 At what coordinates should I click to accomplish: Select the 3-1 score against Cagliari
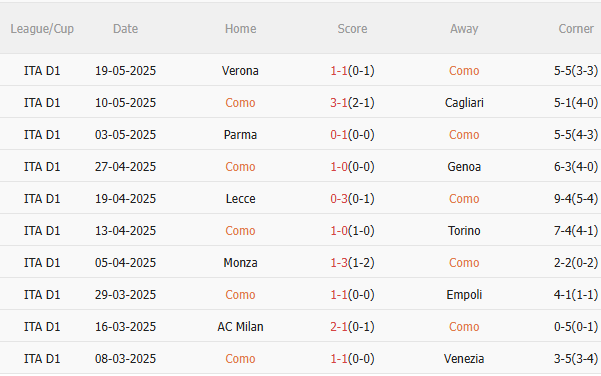339,103
